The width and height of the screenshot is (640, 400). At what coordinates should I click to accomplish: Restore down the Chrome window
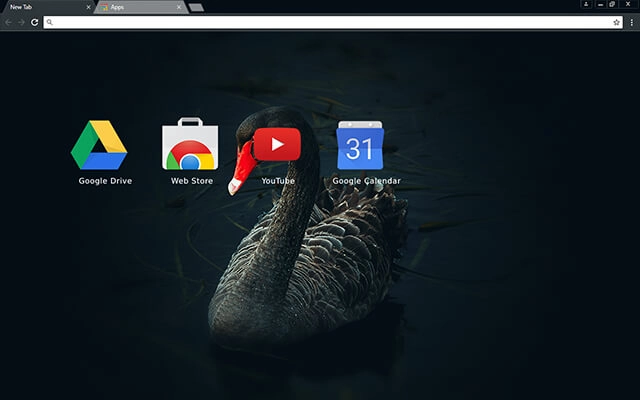612,4
